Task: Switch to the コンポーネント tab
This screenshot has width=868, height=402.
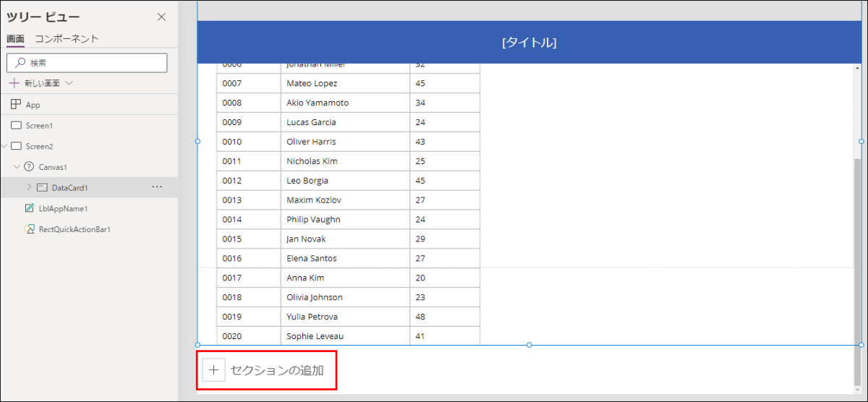Action: point(67,39)
